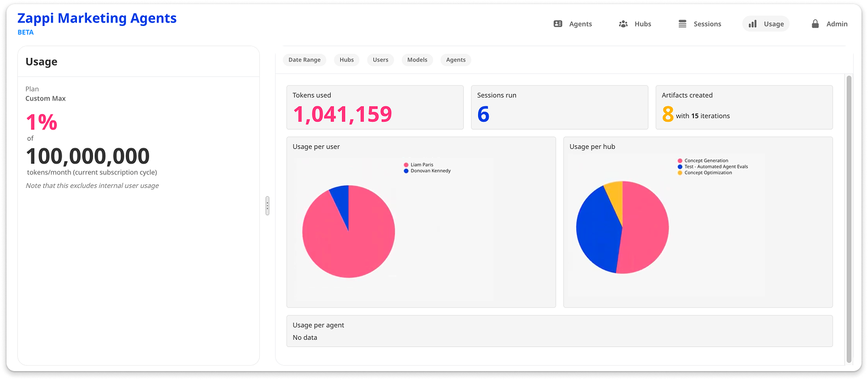This screenshot has width=868, height=380.
Task: Click the internal user usage note
Action: point(92,186)
